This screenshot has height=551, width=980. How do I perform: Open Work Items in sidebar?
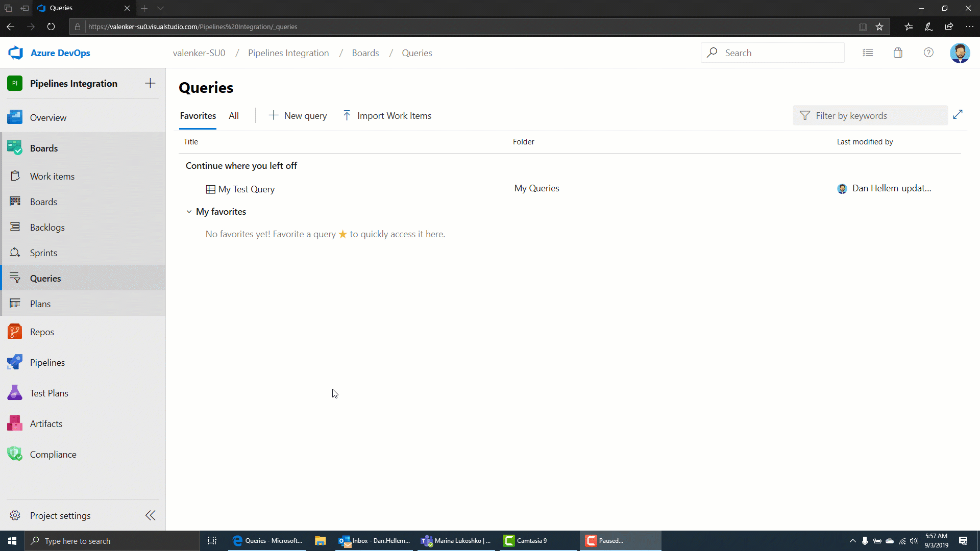(52, 176)
